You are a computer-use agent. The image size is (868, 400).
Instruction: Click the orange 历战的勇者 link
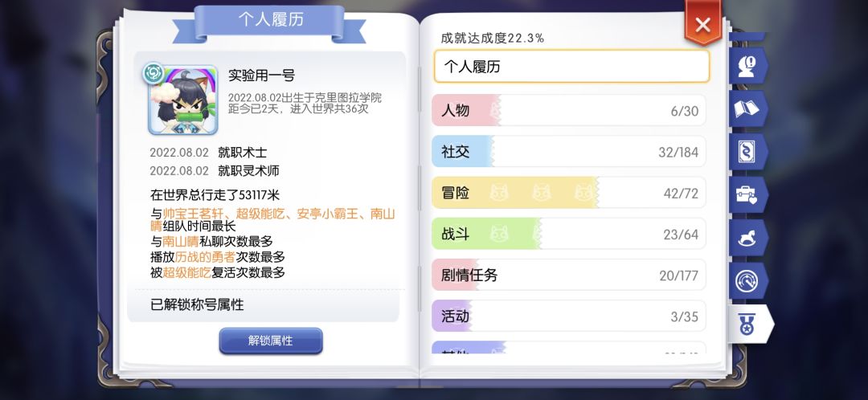point(199,257)
